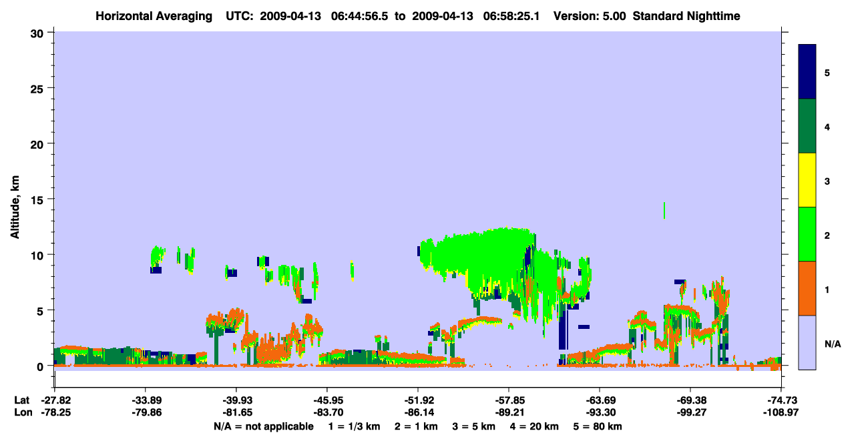Click the 30 altitude tick label
The height and width of the screenshot is (445, 868).
[38, 33]
